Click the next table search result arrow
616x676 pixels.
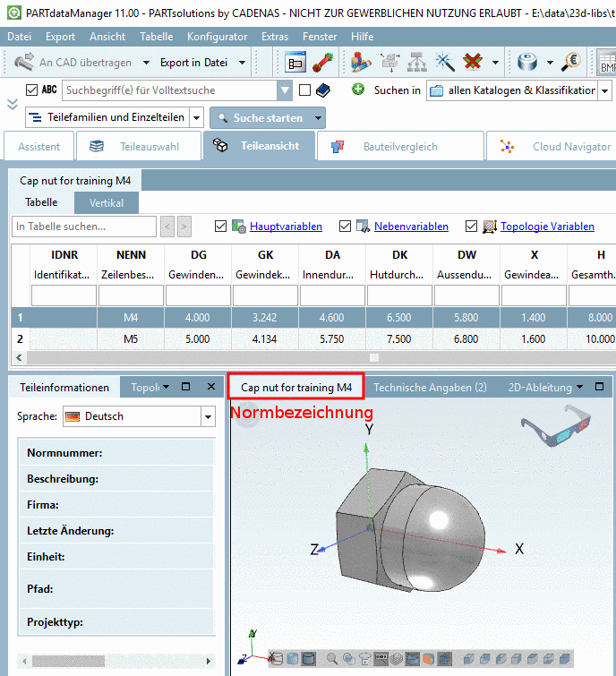[x=184, y=227]
